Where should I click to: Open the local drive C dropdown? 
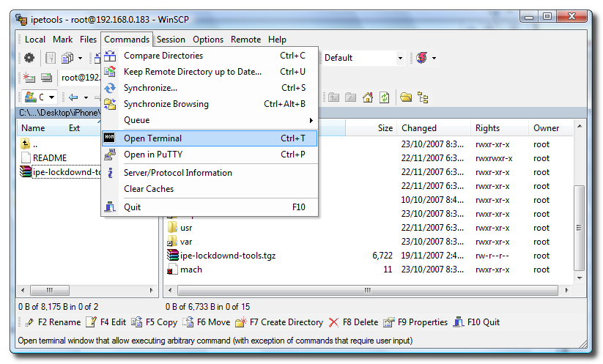[40, 97]
